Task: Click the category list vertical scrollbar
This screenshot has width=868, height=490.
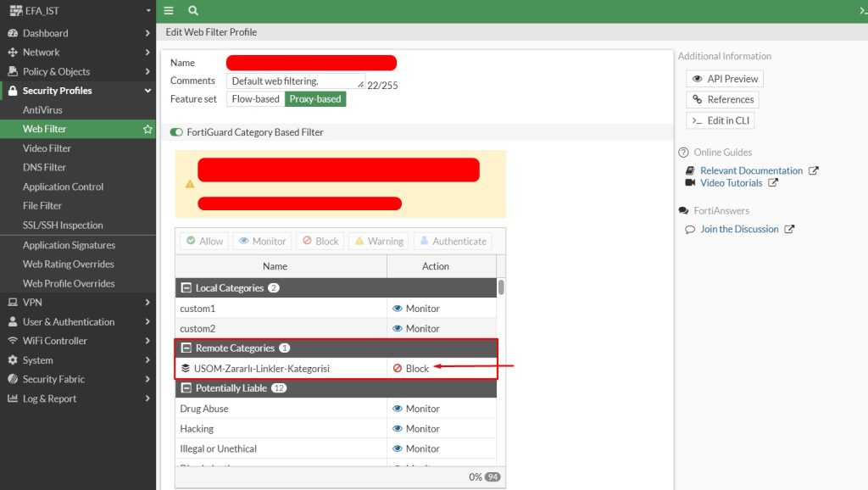Action: [501, 287]
